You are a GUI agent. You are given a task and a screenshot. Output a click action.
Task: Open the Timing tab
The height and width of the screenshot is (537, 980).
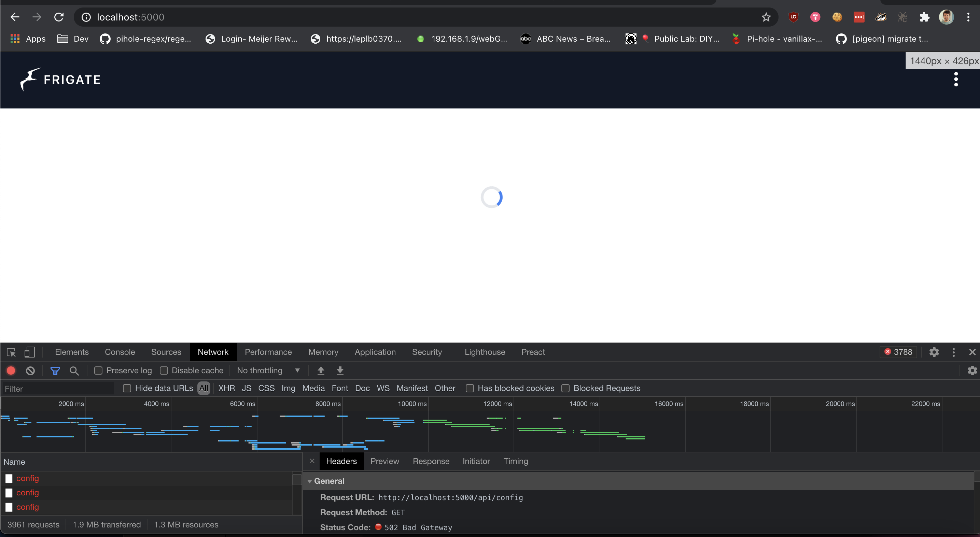[516, 461]
